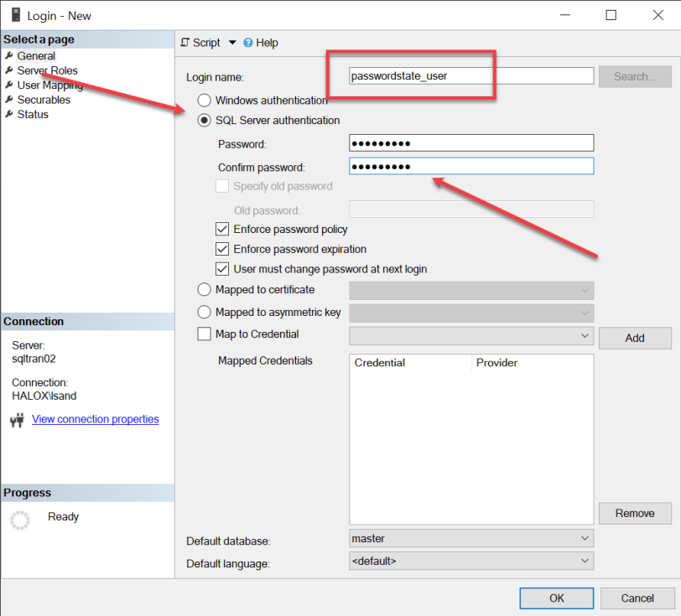The width and height of the screenshot is (681, 616).
Task: Open the Securables page
Action: pyautogui.click(x=44, y=100)
